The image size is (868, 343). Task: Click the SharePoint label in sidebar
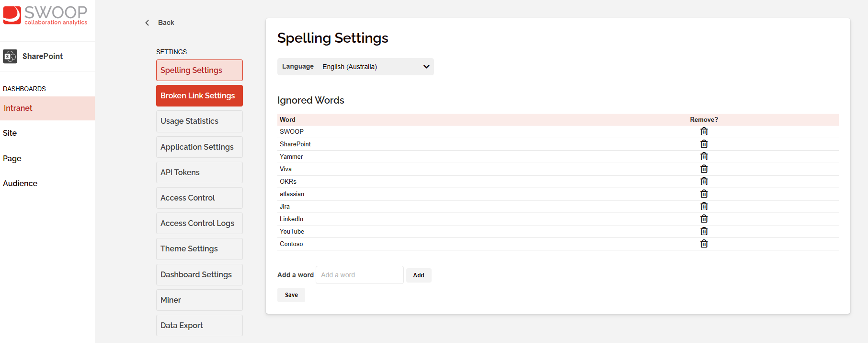click(43, 56)
